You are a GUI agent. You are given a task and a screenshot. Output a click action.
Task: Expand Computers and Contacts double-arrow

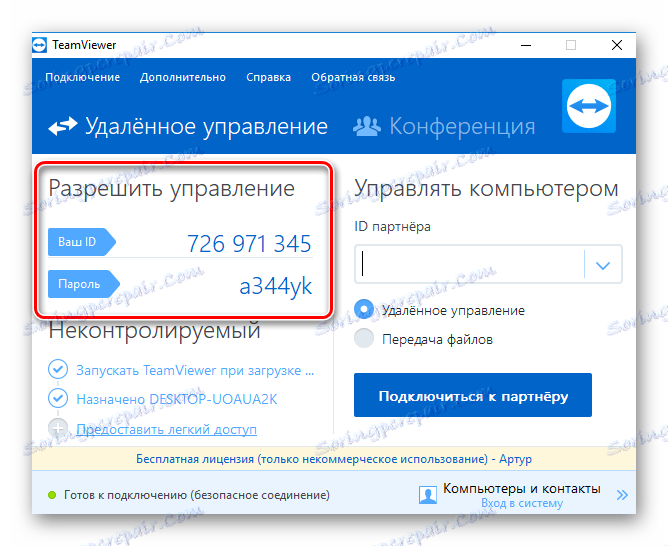tap(622, 495)
